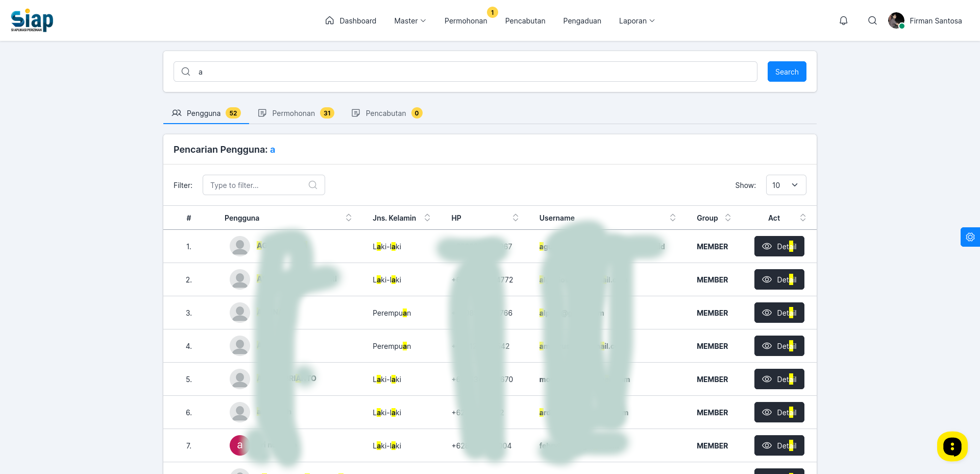Viewport: 980px width, 474px height.
Task: Click the Siap logo
Action: tap(32, 20)
